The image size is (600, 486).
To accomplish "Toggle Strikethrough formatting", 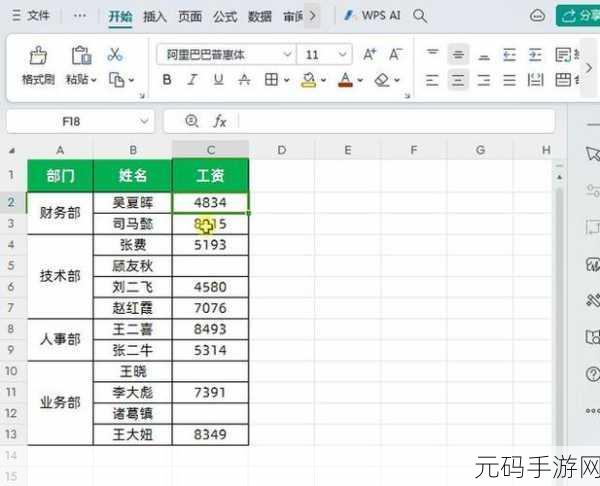I will pyautogui.click(x=244, y=80).
